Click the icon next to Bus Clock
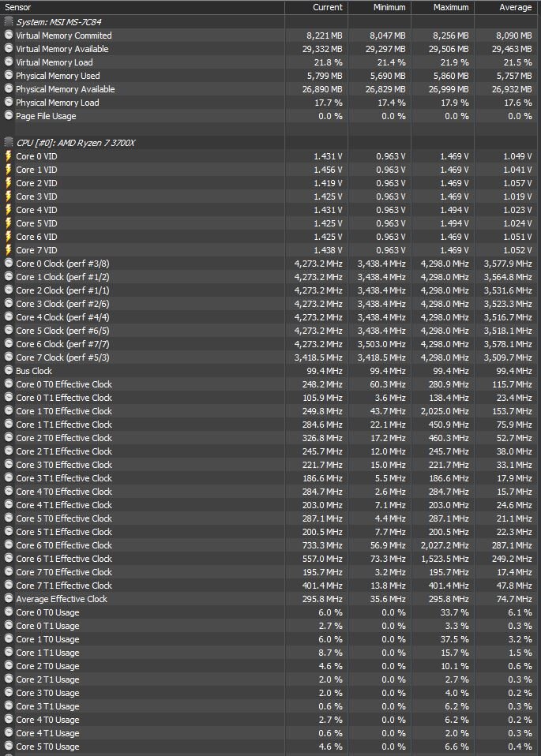This screenshot has width=541, height=756. [8, 370]
